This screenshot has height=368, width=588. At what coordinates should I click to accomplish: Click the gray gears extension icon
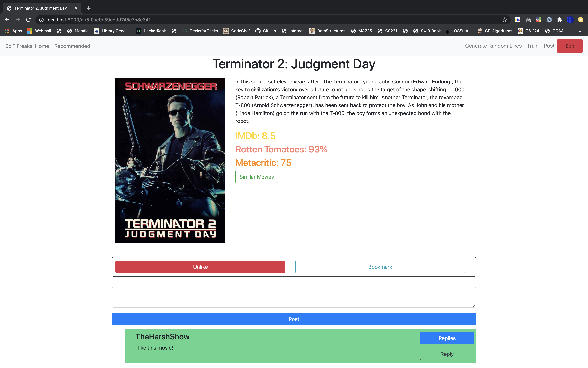[528, 20]
